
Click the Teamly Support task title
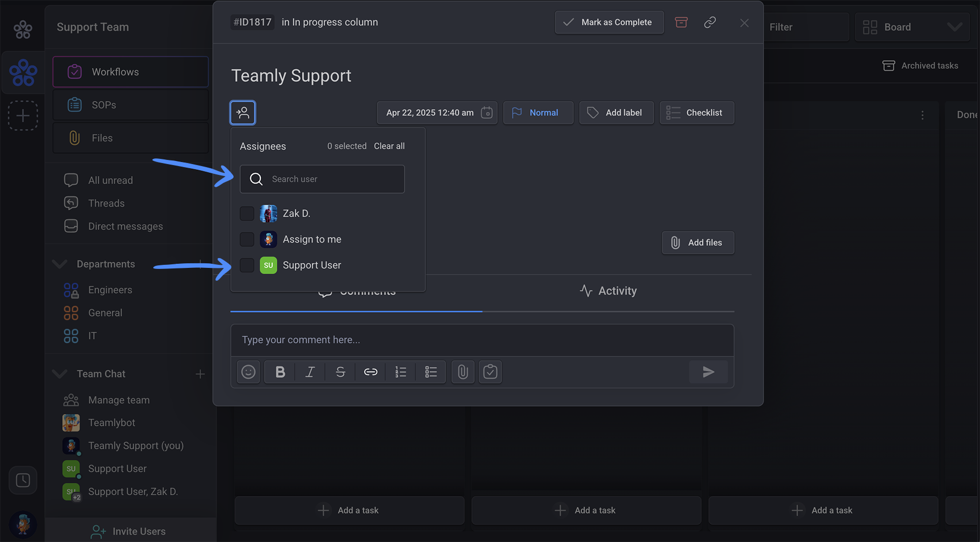pyautogui.click(x=291, y=76)
